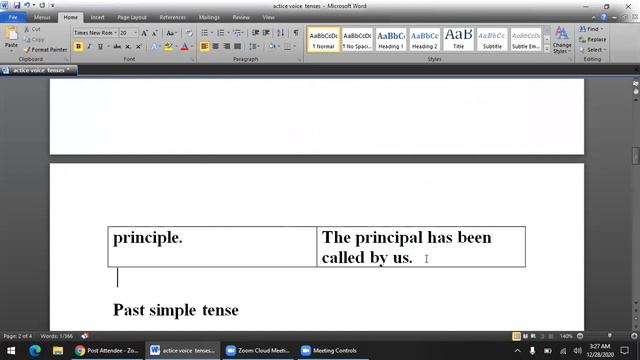Apply text effects to selection

click(154, 47)
